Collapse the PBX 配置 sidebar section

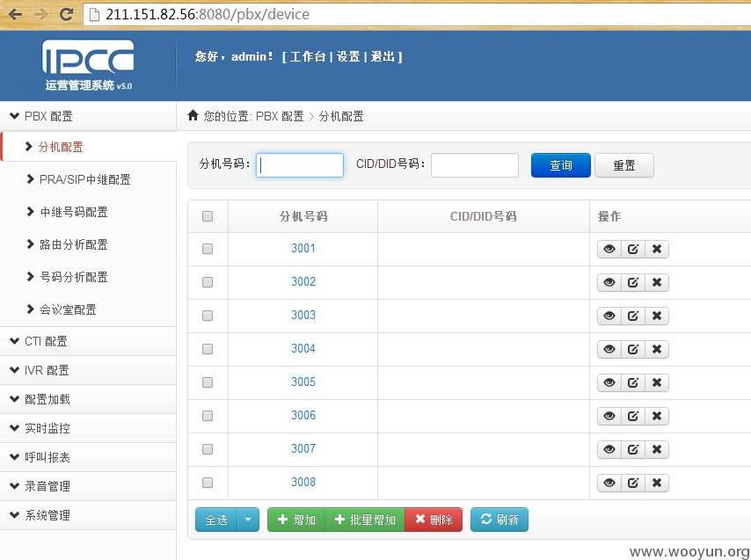point(88,116)
